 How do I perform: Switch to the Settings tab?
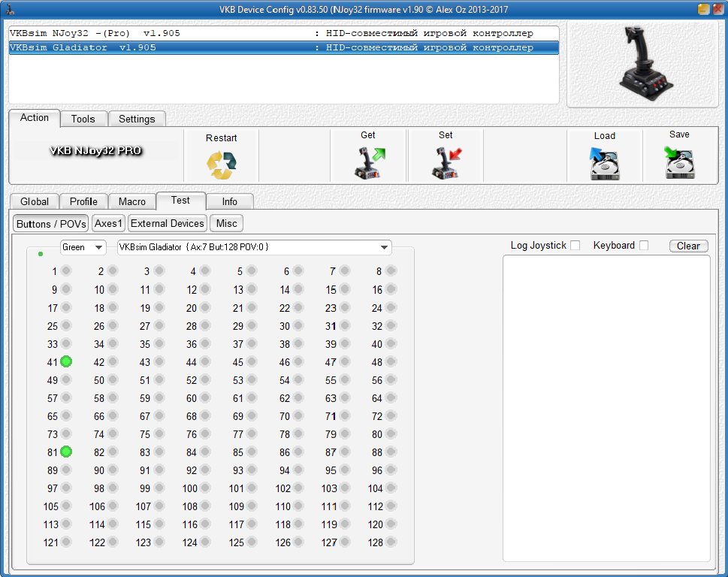(x=137, y=119)
